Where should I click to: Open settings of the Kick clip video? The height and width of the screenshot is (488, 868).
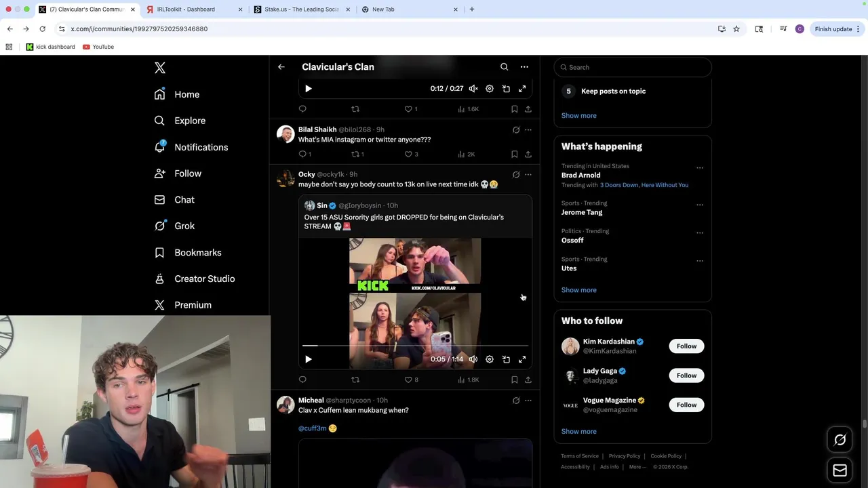tap(490, 360)
